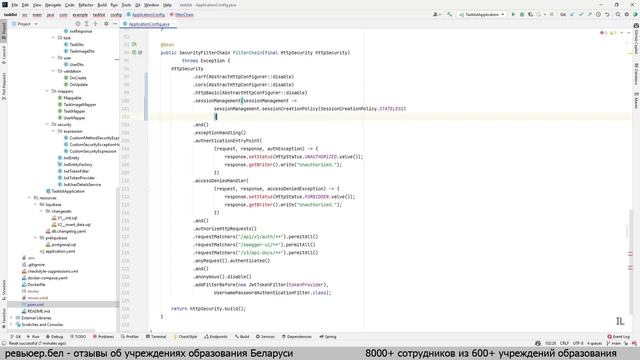This screenshot has width=640, height=360.
Task: Open Structure tool window on left sidebar
Action: [4, 290]
